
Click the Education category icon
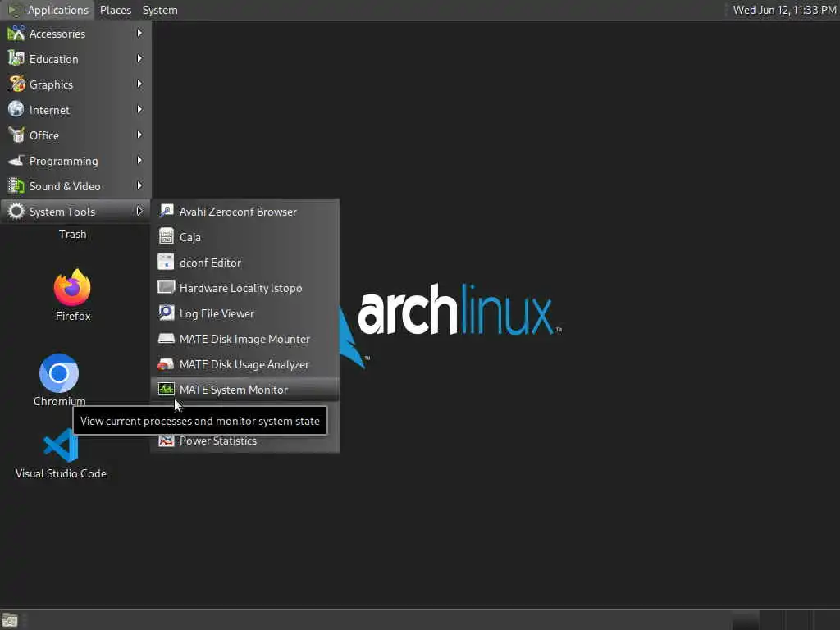[16, 58]
